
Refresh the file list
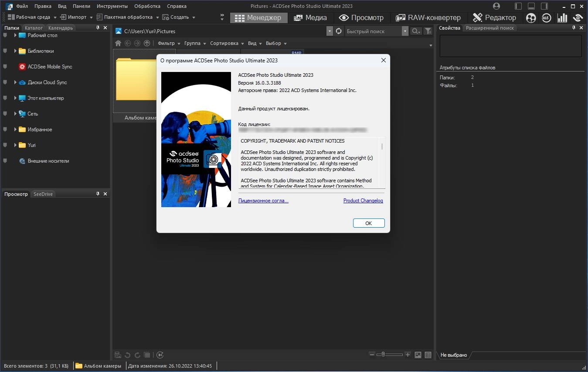click(x=339, y=31)
